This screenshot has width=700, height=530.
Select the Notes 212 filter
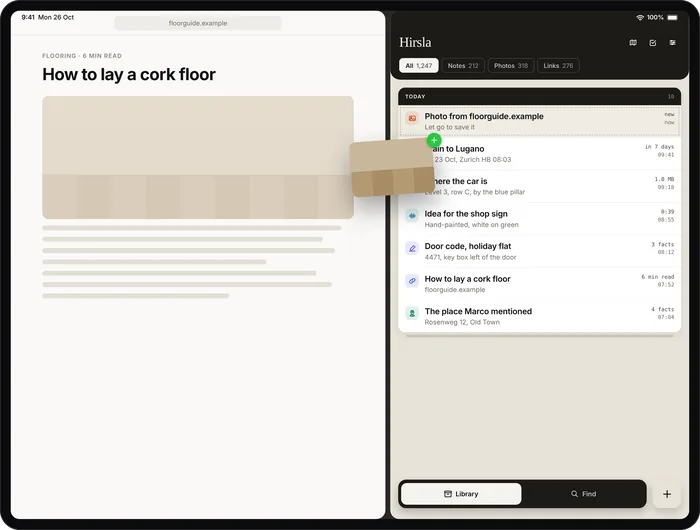click(463, 66)
